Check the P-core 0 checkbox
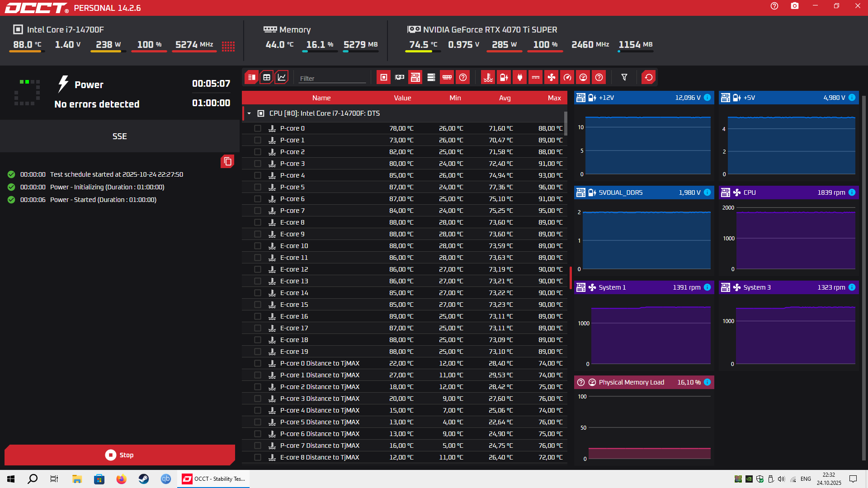 coord(258,128)
